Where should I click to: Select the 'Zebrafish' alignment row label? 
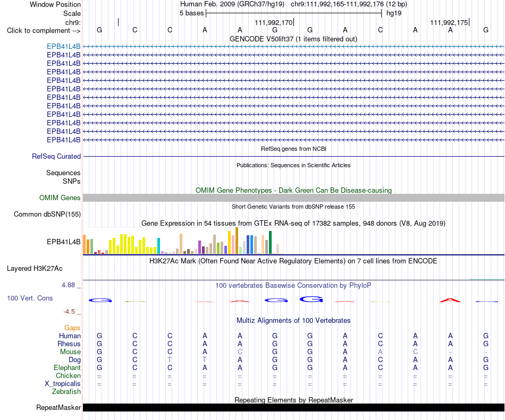point(66,392)
